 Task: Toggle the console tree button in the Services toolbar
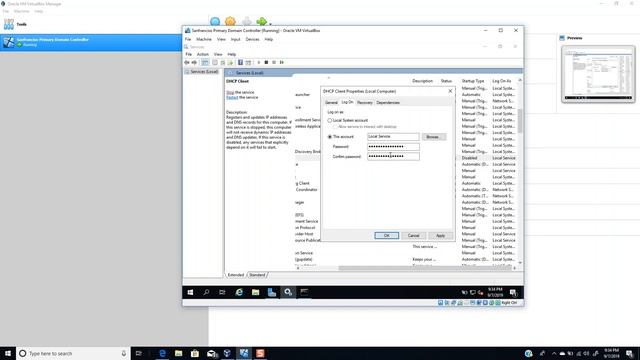(205, 62)
